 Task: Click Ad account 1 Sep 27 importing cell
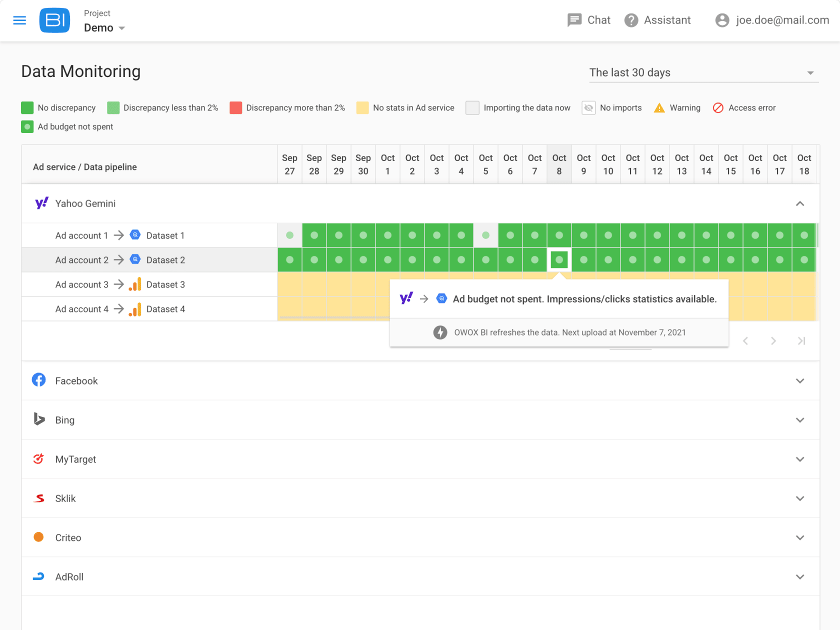(289, 235)
